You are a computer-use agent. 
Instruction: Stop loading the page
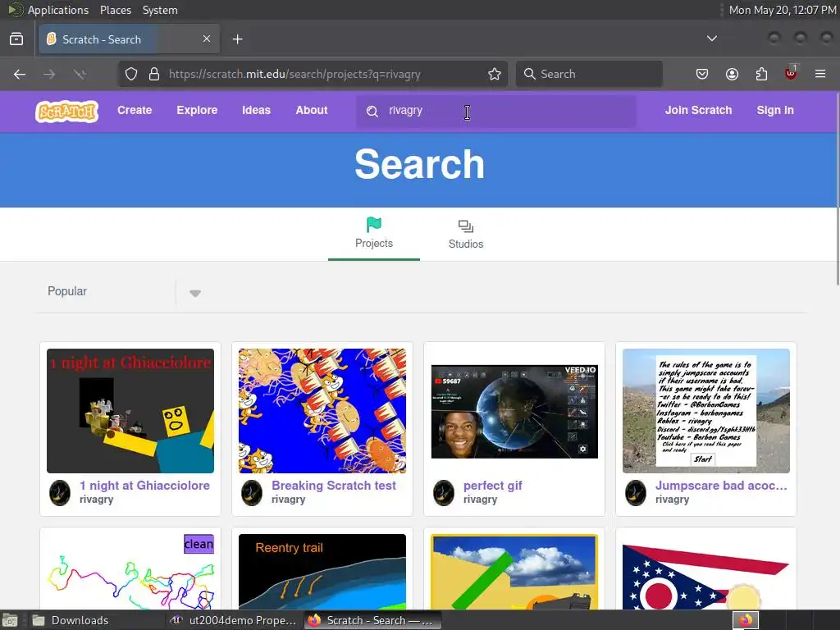[x=80, y=74]
